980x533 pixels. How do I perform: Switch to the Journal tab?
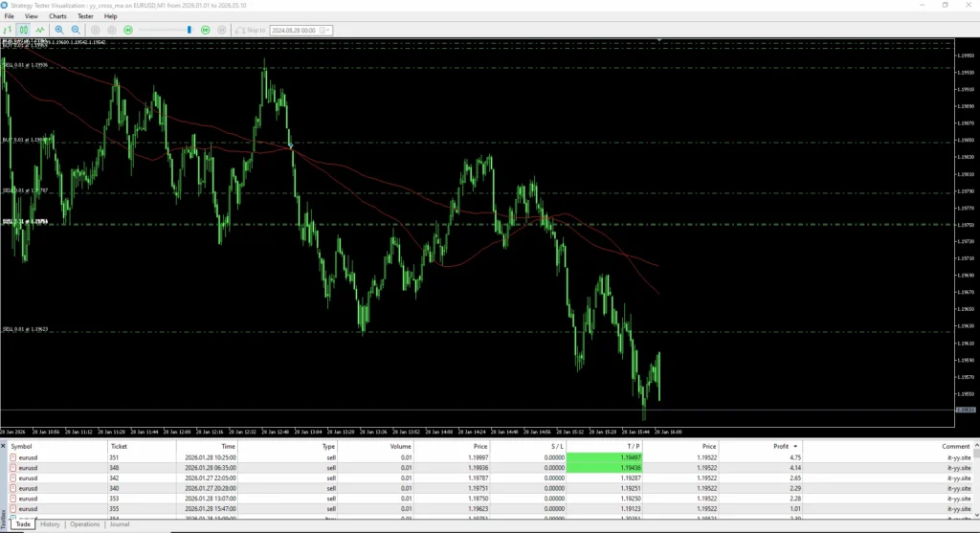[x=120, y=524]
